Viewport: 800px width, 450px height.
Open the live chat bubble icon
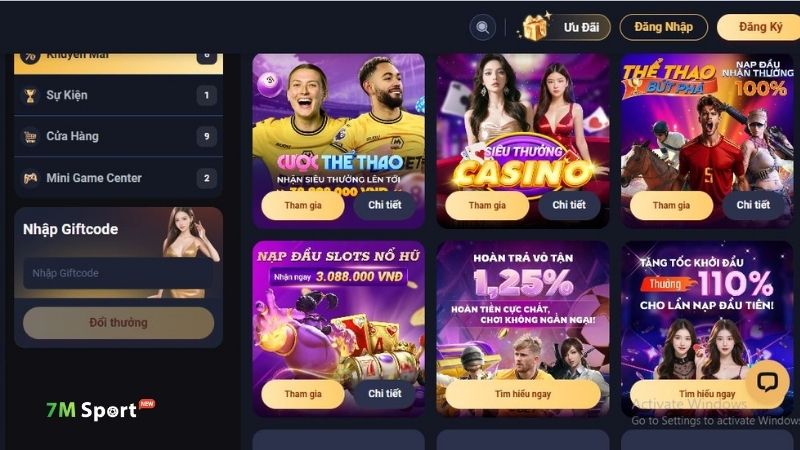pos(767,382)
